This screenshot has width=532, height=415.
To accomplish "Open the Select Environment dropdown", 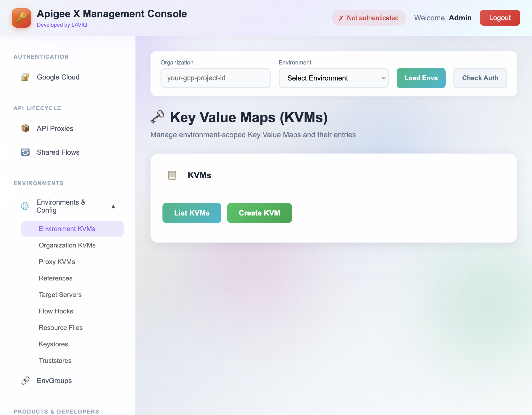I will pos(333,78).
